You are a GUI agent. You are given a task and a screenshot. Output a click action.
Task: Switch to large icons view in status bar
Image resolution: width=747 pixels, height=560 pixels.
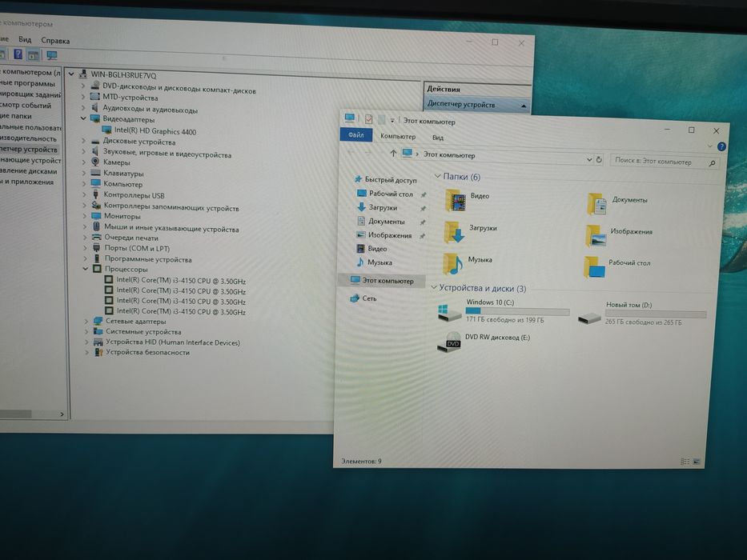point(697,462)
